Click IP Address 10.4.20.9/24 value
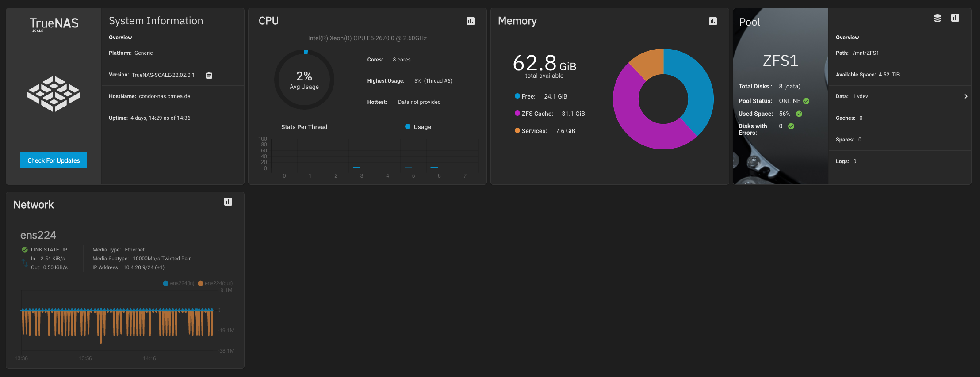The image size is (980, 377). [144, 267]
